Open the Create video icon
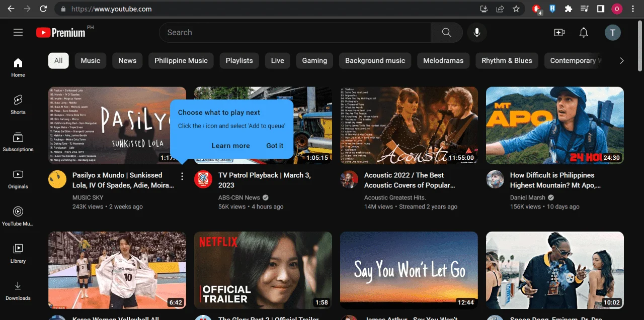The width and height of the screenshot is (644, 320). [x=559, y=33]
